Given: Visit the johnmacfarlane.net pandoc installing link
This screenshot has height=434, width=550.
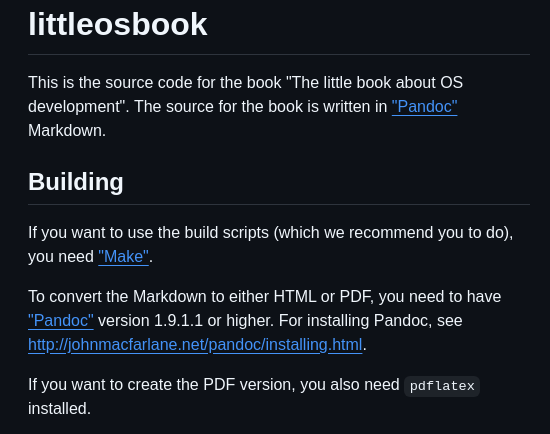Looking at the screenshot, I should 195,345.
